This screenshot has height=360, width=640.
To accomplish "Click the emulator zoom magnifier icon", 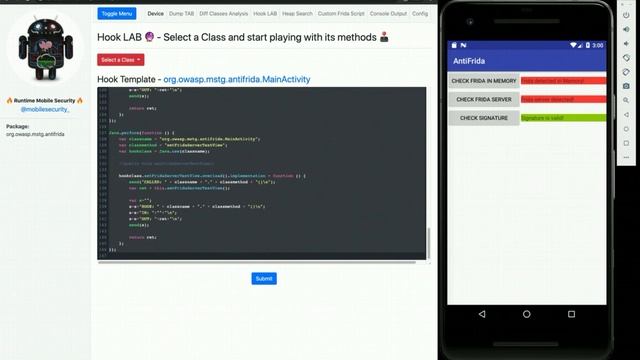I will click(626, 100).
